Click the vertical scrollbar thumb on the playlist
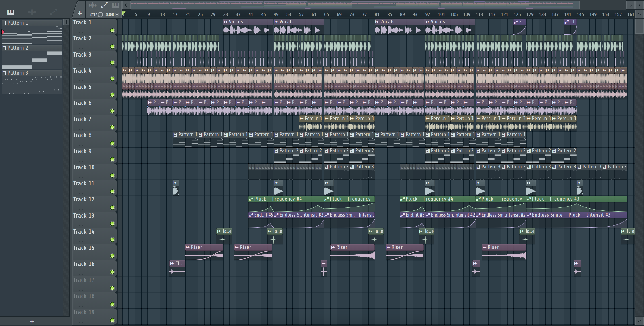 tap(639, 25)
